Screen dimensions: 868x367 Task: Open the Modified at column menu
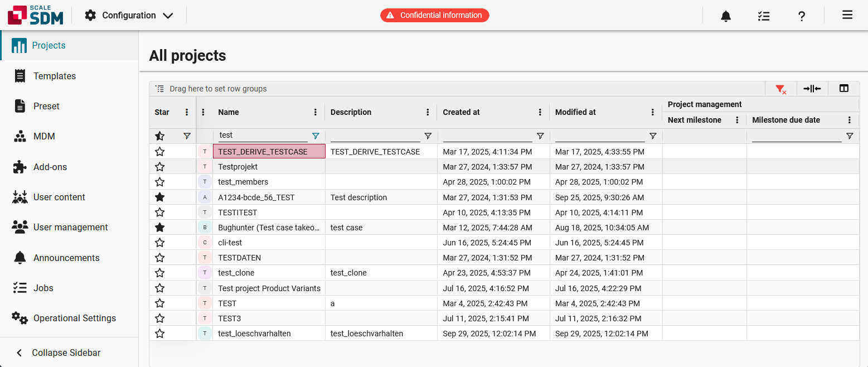tap(652, 112)
